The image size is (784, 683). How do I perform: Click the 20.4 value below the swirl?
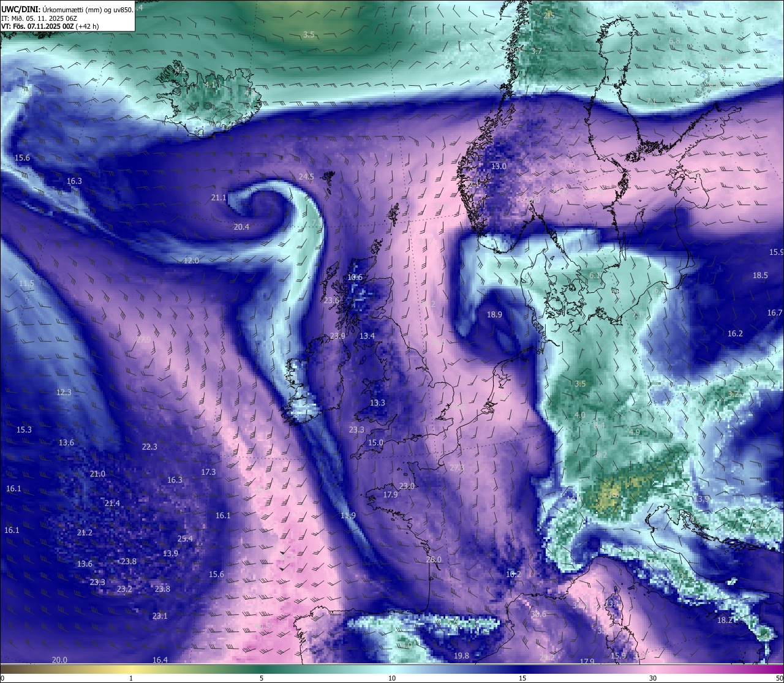point(241,227)
